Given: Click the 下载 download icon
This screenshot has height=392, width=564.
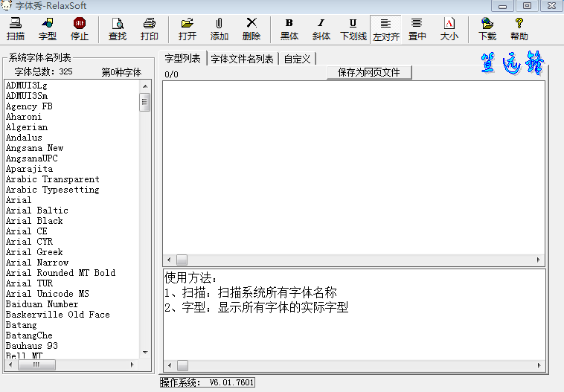Looking at the screenshot, I should coord(487,29).
